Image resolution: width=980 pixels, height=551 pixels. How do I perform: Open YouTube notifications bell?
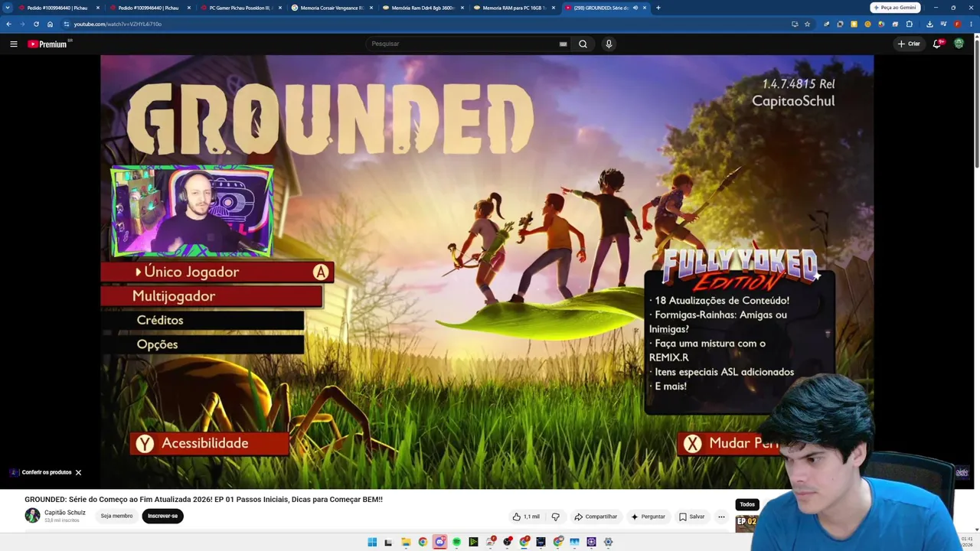pos(937,44)
